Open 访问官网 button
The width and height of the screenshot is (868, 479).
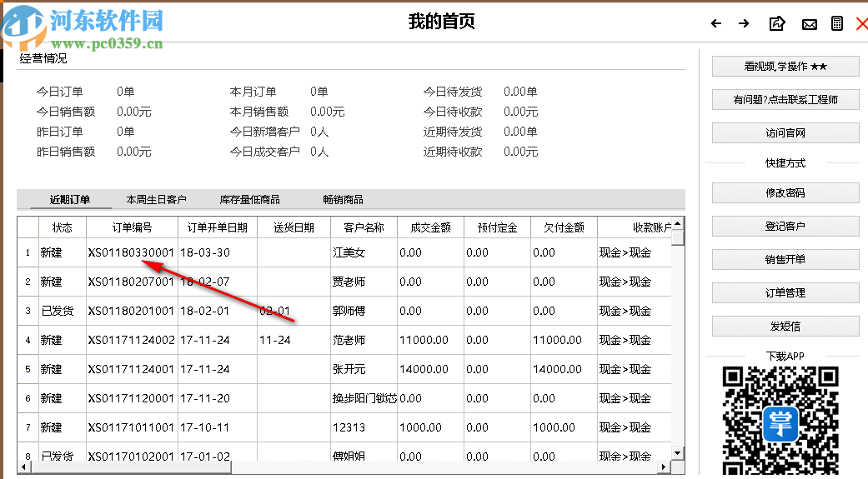coord(785,132)
